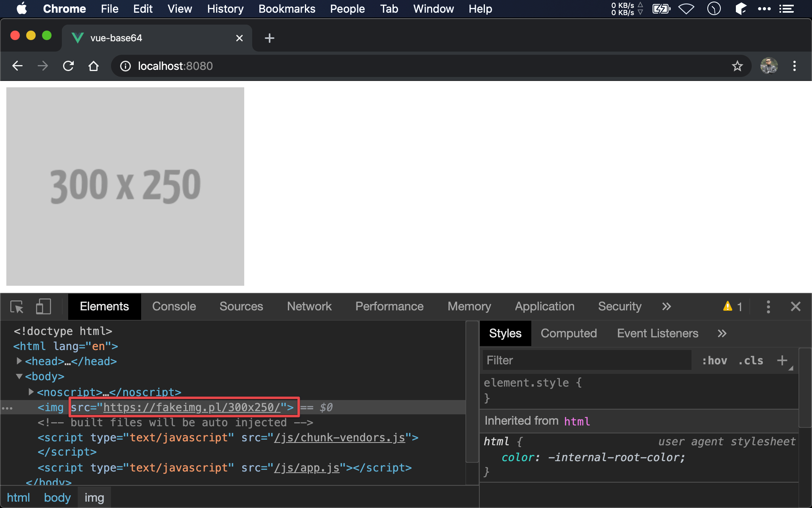
Task: Close the DevTools panel
Action: click(x=796, y=306)
